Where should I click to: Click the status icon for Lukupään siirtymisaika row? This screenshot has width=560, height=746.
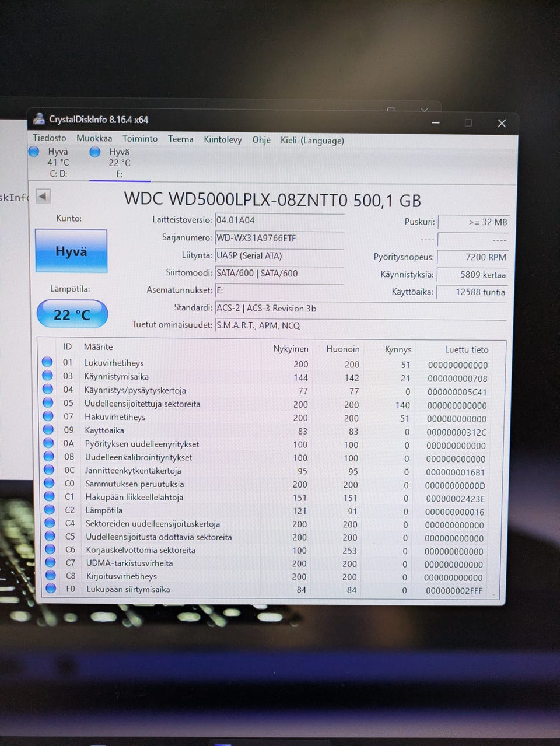click(51, 589)
